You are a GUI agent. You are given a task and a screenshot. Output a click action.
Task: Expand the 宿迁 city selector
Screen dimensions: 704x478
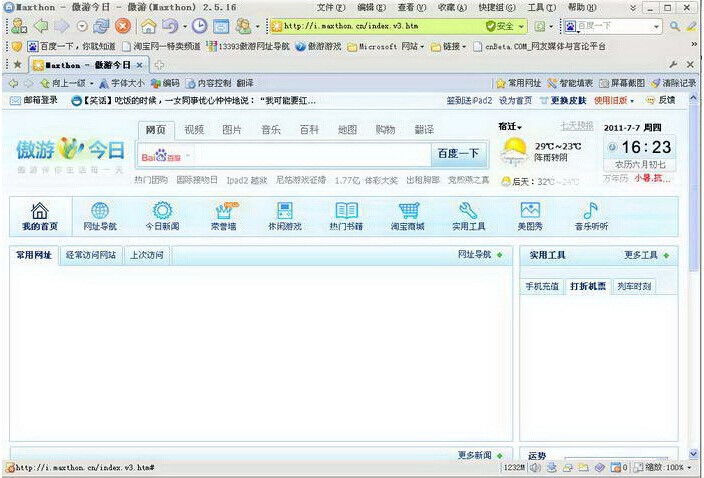[x=510, y=127]
